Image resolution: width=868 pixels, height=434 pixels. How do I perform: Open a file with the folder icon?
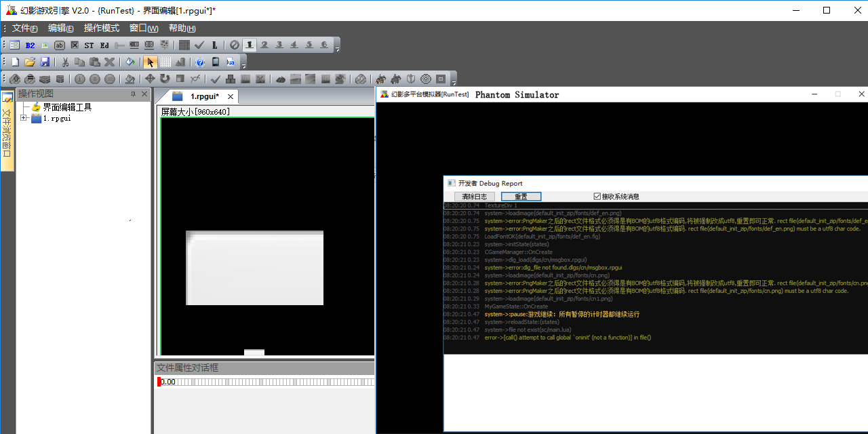click(x=30, y=62)
